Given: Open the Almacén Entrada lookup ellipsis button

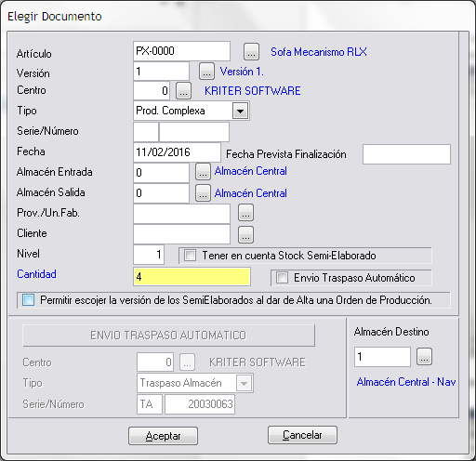Looking at the screenshot, I should [203, 172].
